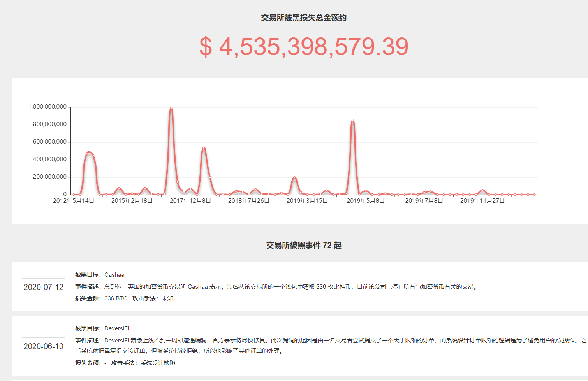
Task: Click the 2015年2月18日 axis label
Action: tap(132, 201)
